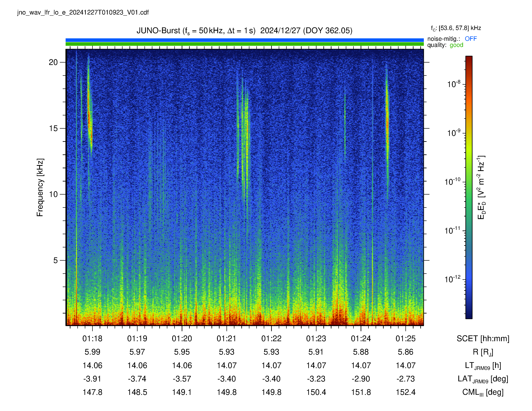Click the 5 kHz frequency tick label

click(56, 260)
